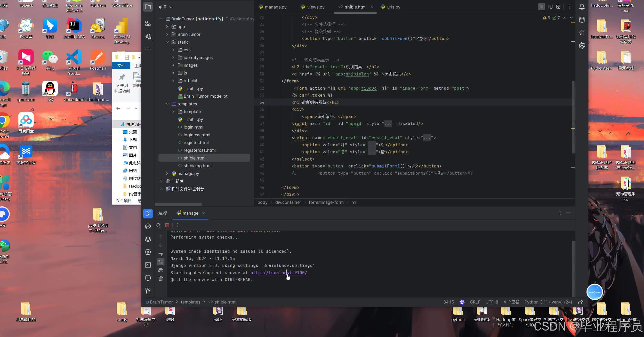Clear console output with the trash icon

coord(161,279)
